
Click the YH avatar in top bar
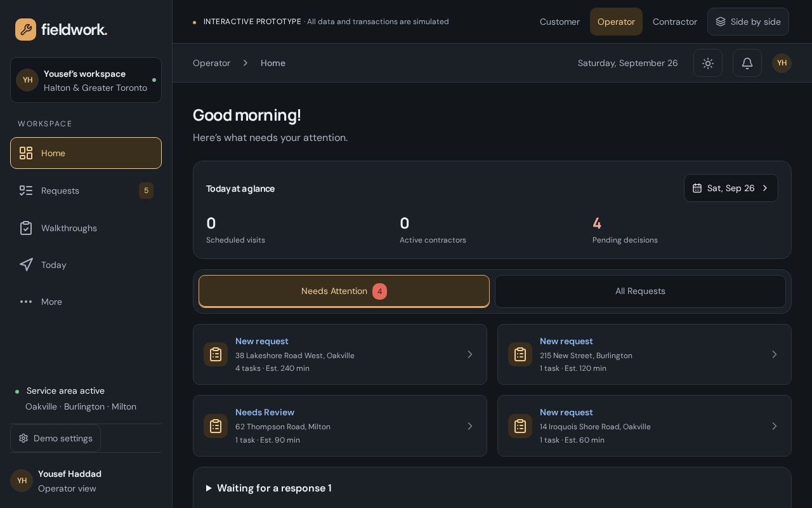(782, 63)
